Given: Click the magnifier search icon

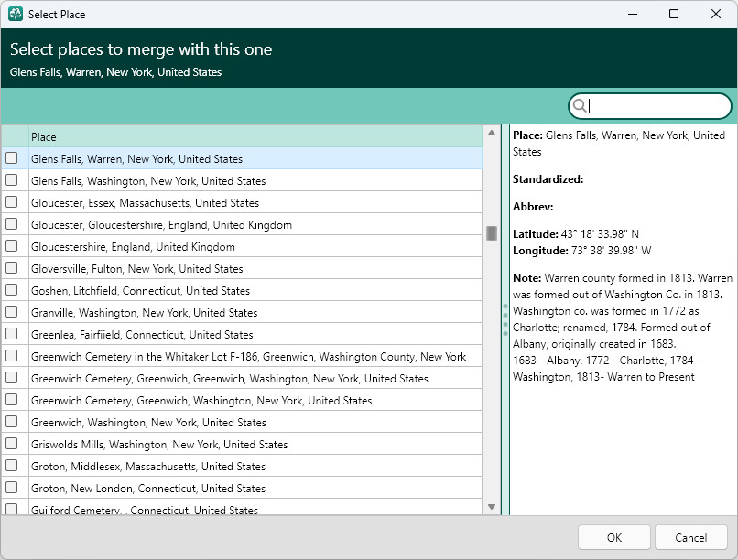Looking at the screenshot, I should point(580,106).
